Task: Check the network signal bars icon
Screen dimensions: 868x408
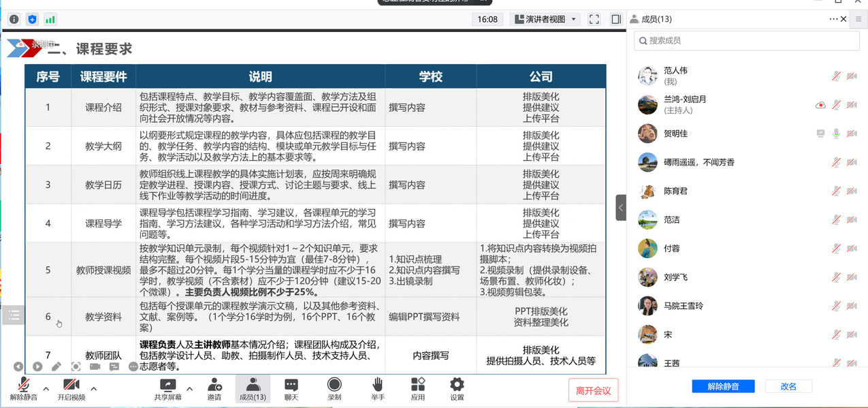Action: 50,20
